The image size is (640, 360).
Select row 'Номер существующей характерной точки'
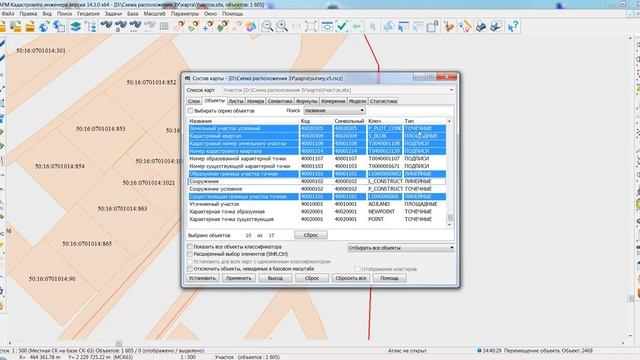[x=317, y=167]
